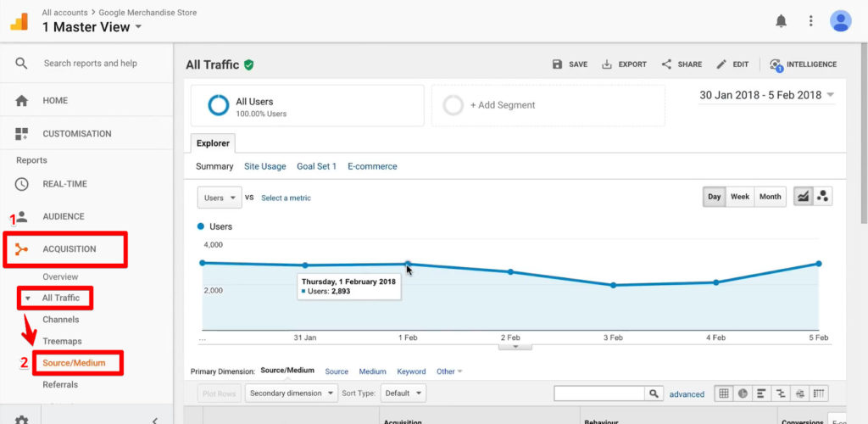This screenshot has height=424, width=868.
Task: Collapse the sidebar with the chevron
Action: point(156,420)
